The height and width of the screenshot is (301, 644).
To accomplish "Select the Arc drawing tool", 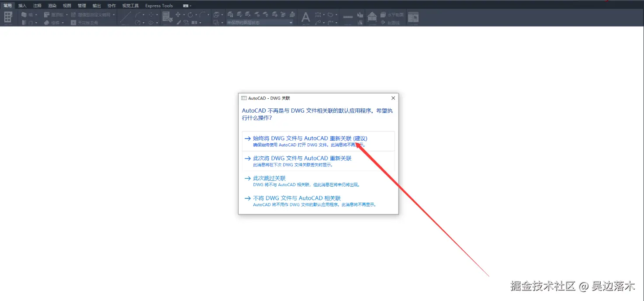I will point(138,14).
